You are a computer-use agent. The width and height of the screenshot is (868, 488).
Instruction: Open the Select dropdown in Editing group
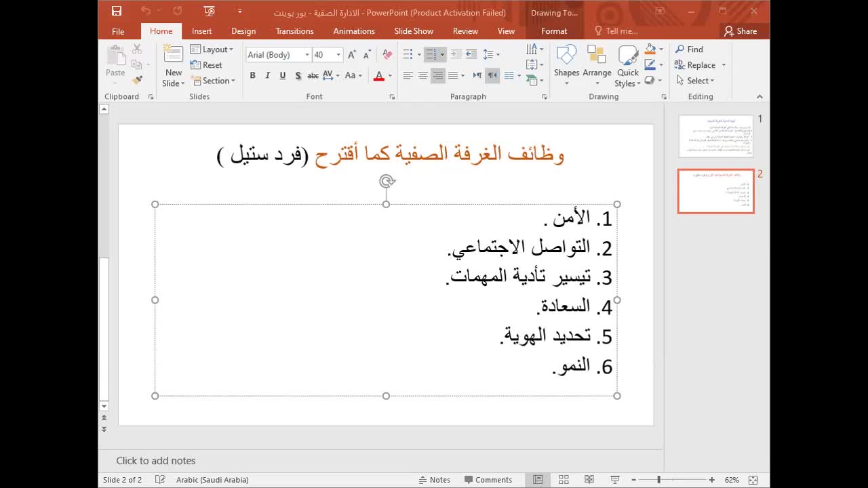click(x=695, y=81)
